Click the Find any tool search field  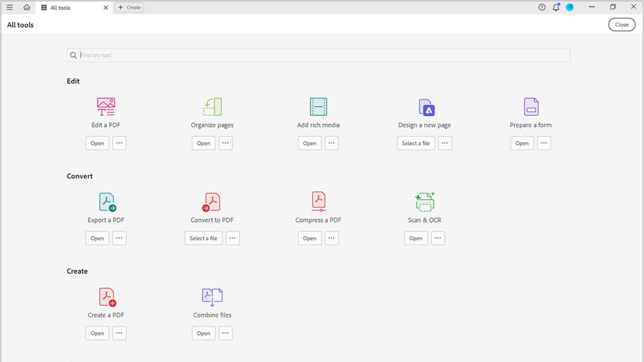pyautogui.click(x=318, y=55)
